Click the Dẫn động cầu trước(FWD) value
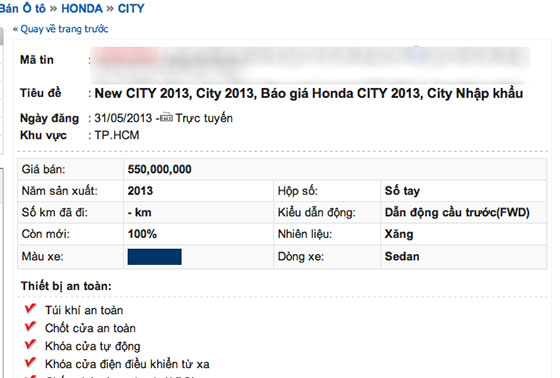The height and width of the screenshot is (378, 560). 457,213
